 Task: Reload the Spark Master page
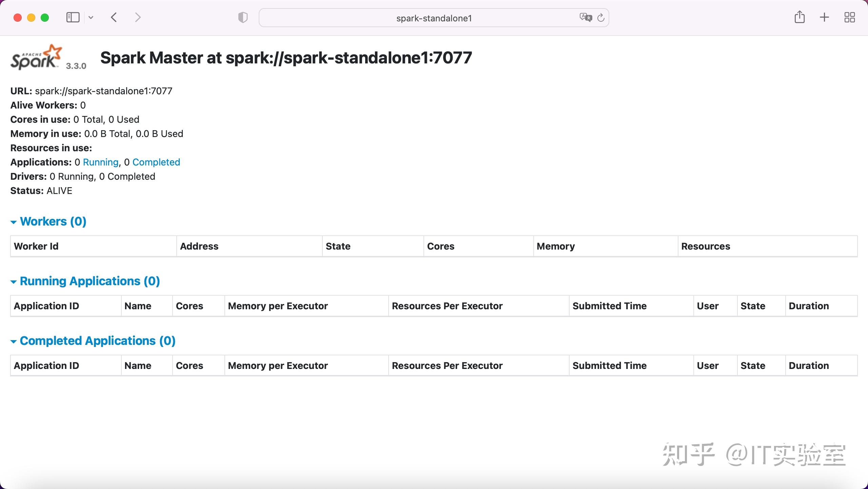[x=601, y=18]
